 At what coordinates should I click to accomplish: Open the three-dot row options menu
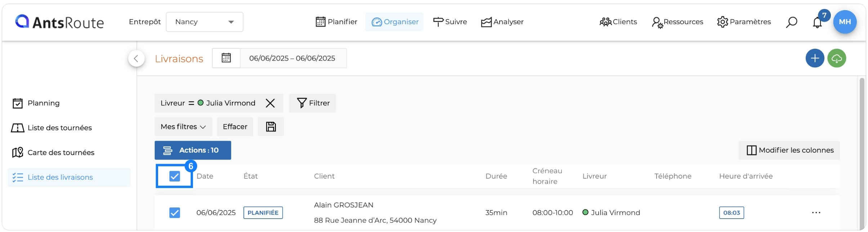pos(816,213)
